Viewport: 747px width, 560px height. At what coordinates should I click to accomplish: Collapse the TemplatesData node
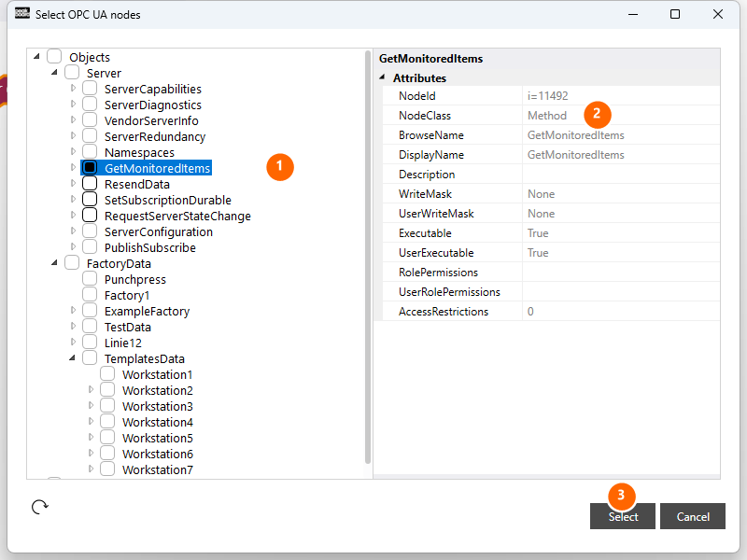pos(72,358)
